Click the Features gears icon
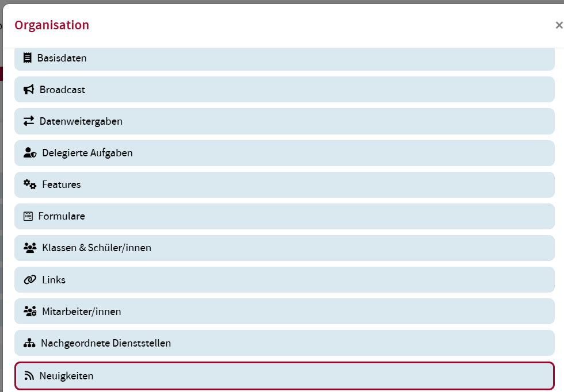This screenshot has height=392, width=564. [x=30, y=185]
